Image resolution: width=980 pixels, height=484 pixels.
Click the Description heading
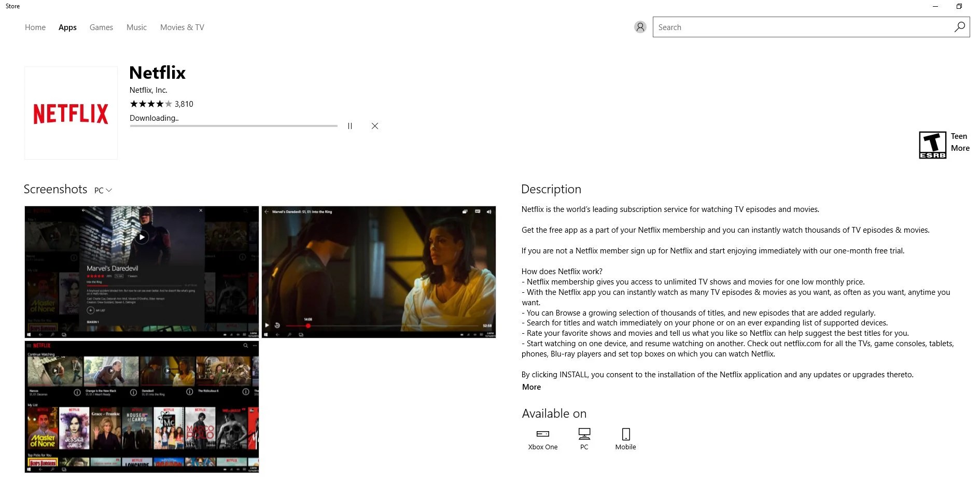(551, 189)
